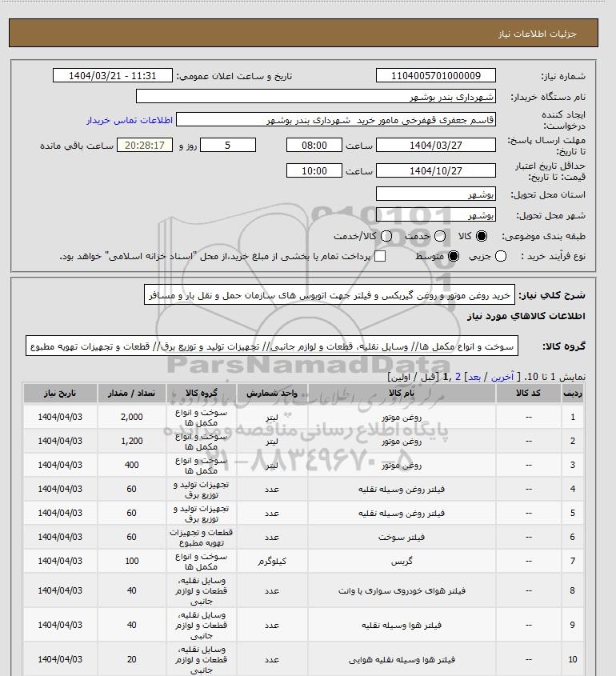The width and height of the screenshot is (616, 676).
Task: Click the buyer organization field شهرداری بندر بوشهر
Action: [315, 96]
